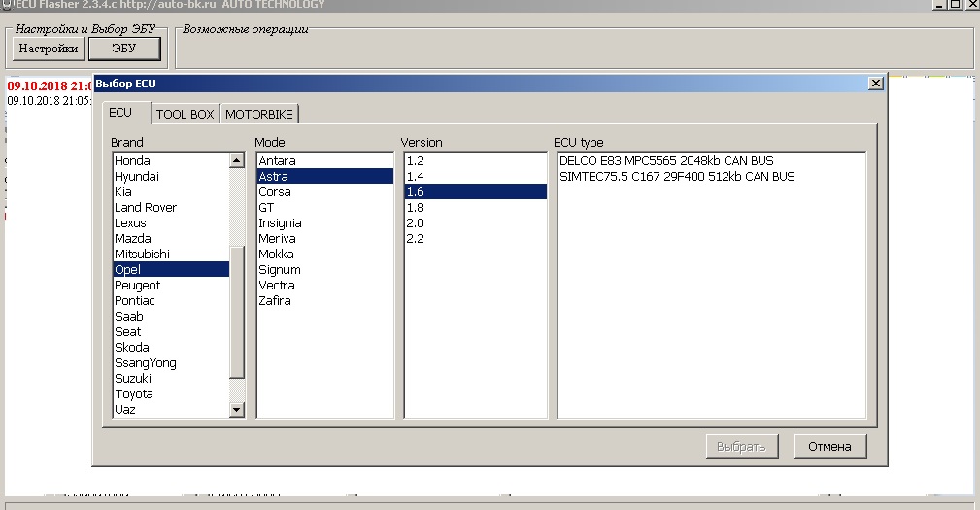Pick engine version 1.4
This screenshot has width=980, height=510.
[x=476, y=176]
